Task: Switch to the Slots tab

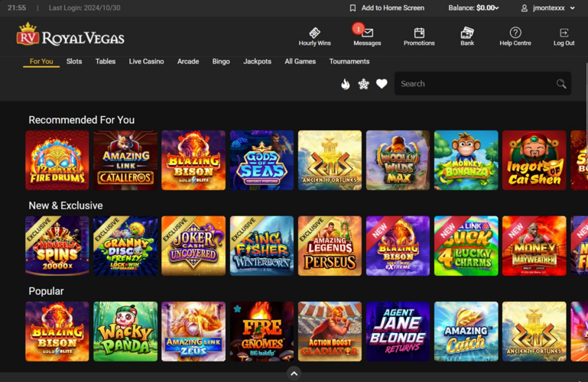Action: 74,61
